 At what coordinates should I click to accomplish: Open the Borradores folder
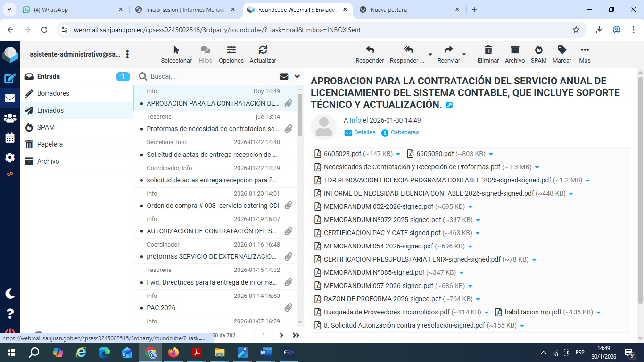[x=53, y=93]
